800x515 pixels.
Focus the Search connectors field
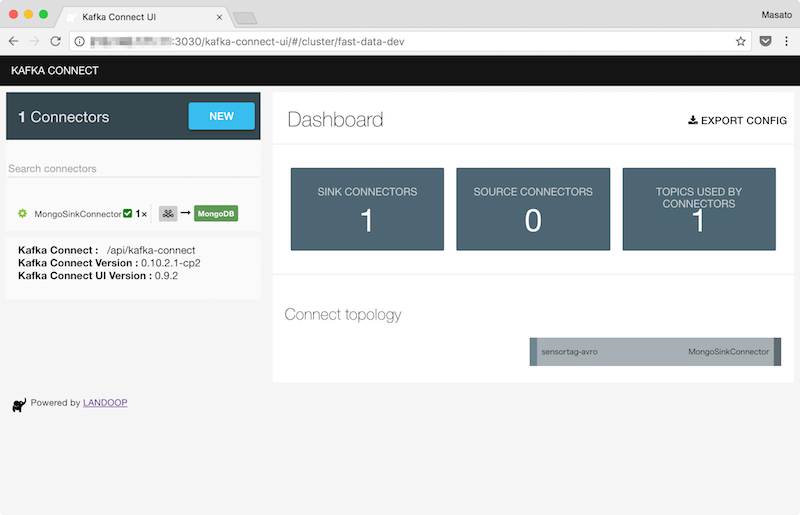coord(132,169)
